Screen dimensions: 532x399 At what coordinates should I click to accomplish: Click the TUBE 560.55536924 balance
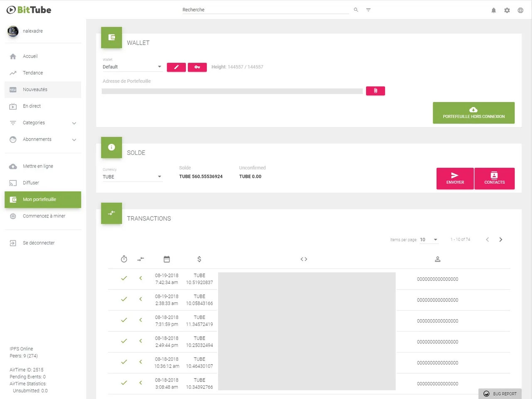[x=201, y=176]
